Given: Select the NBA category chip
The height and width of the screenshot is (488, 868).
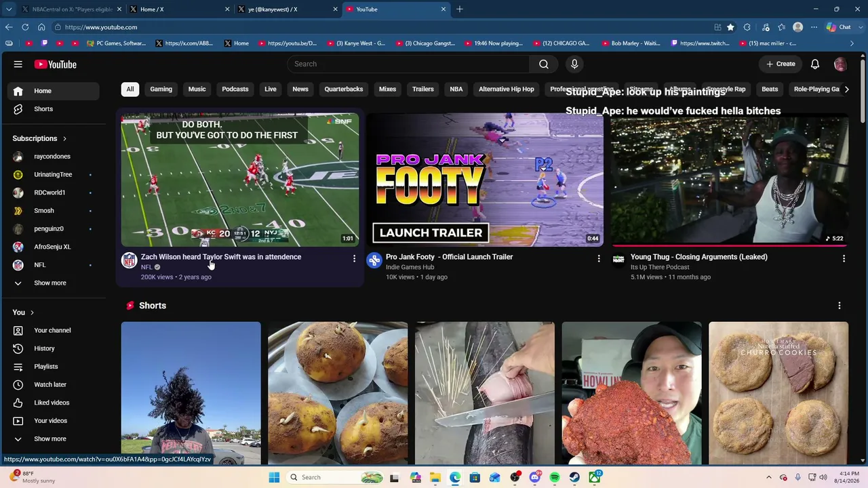Looking at the screenshot, I should 456,89.
